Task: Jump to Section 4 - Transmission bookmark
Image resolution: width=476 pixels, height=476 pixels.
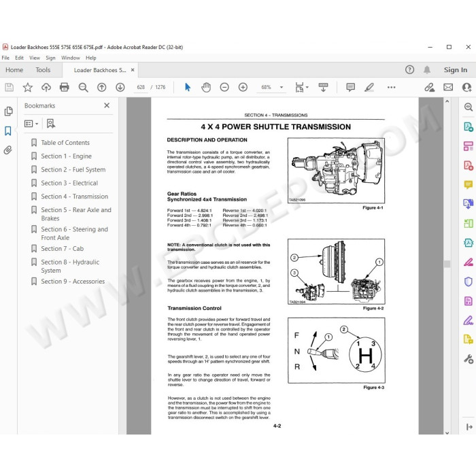Action: 74,197
